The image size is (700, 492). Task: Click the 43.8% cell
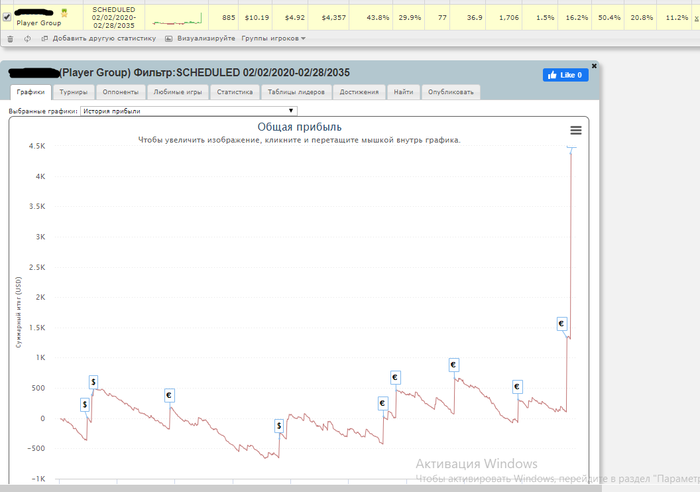(x=378, y=17)
